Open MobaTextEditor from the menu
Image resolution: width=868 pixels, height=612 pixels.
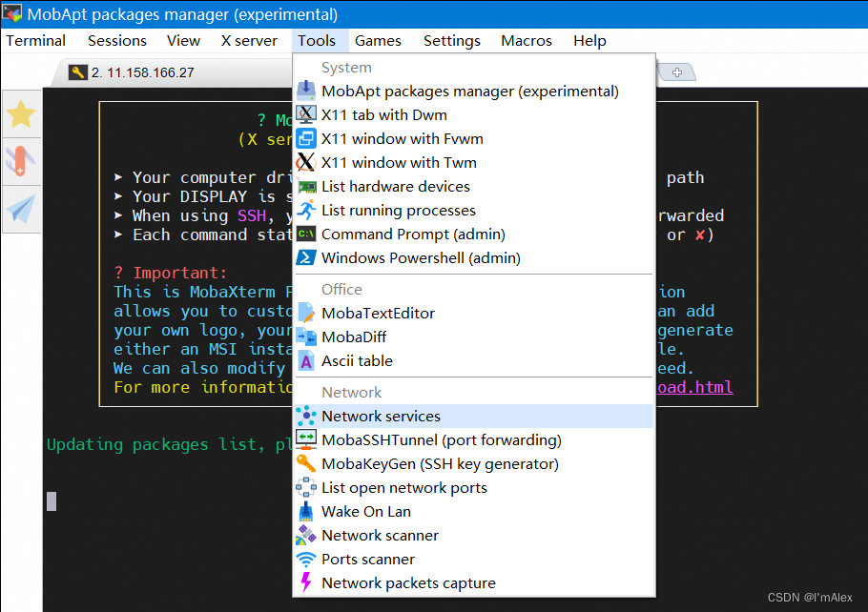(474, 313)
